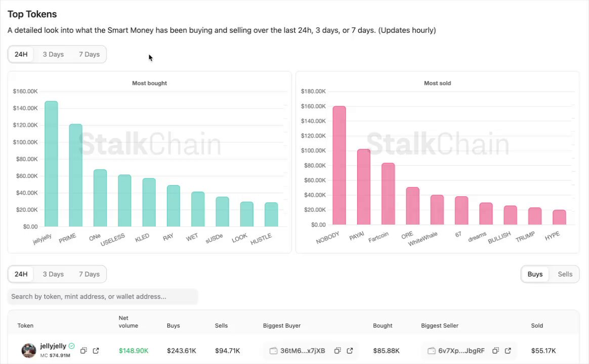Copy biggest buyer wallet 36tM6...x7jXB
This screenshot has height=364, width=589.
(338, 350)
